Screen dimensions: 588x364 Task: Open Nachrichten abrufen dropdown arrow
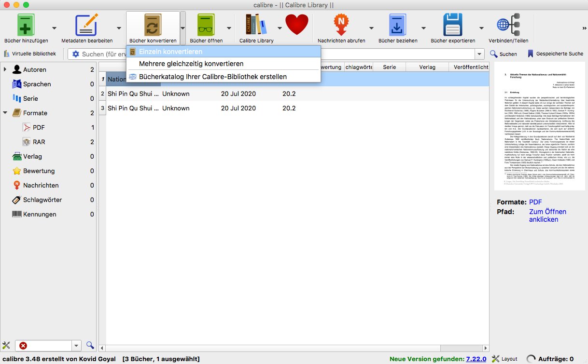[371, 28]
